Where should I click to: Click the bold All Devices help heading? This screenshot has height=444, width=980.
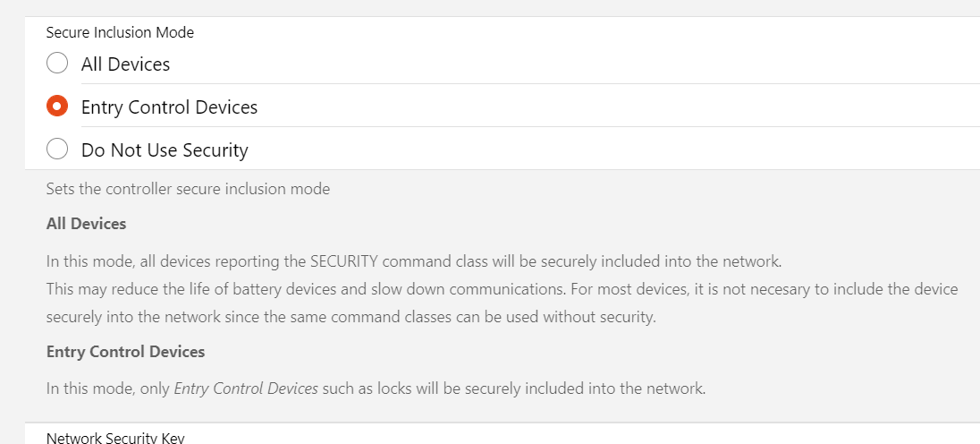coord(86,224)
